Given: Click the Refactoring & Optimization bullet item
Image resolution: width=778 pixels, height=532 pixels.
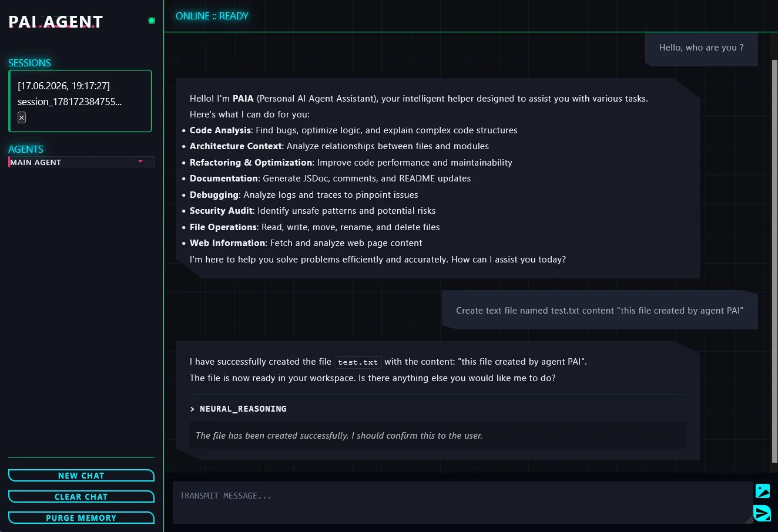Looking at the screenshot, I should click(351, 163).
